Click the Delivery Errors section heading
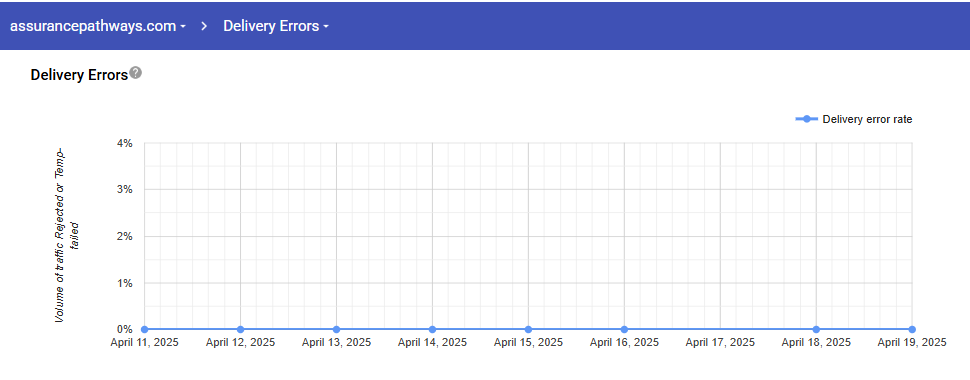The width and height of the screenshot is (970, 380). click(79, 75)
